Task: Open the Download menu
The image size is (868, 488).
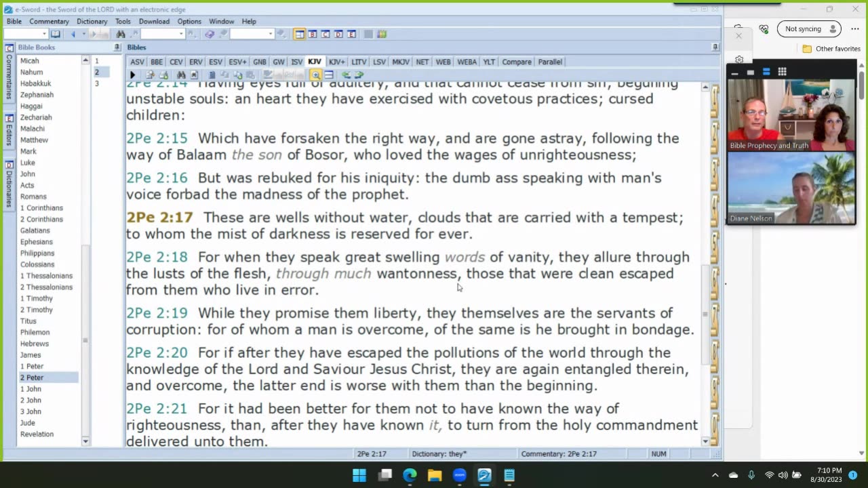Action: pos(154,22)
